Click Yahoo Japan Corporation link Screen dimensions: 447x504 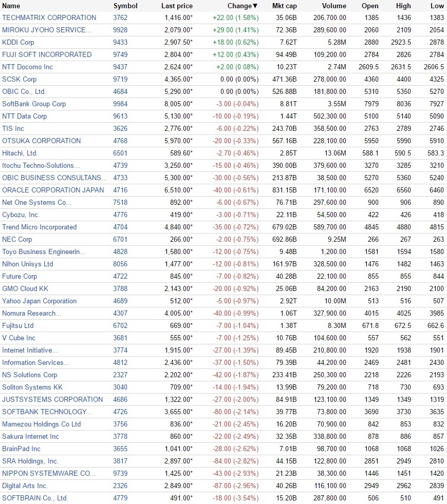(x=40, y=301)
